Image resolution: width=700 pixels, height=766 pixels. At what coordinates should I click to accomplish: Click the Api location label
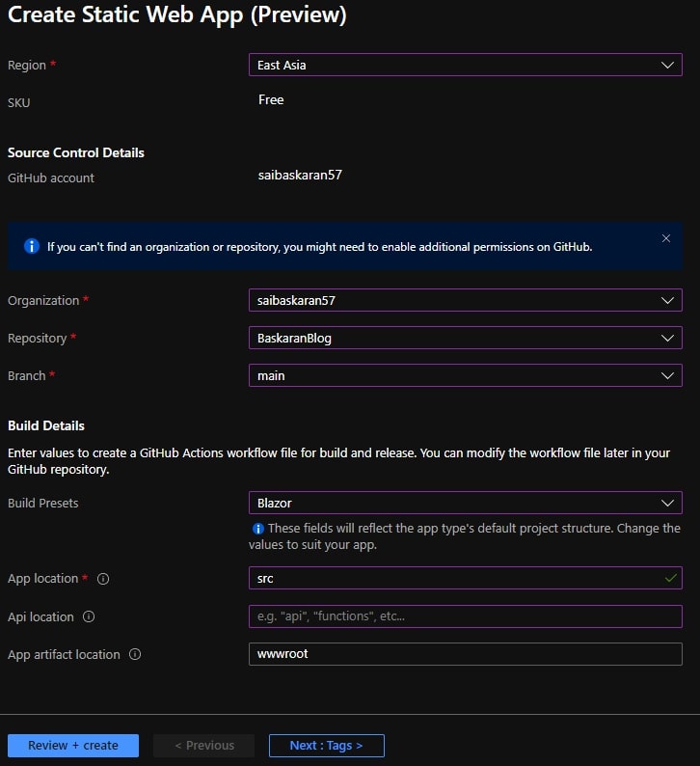(40, 617)
